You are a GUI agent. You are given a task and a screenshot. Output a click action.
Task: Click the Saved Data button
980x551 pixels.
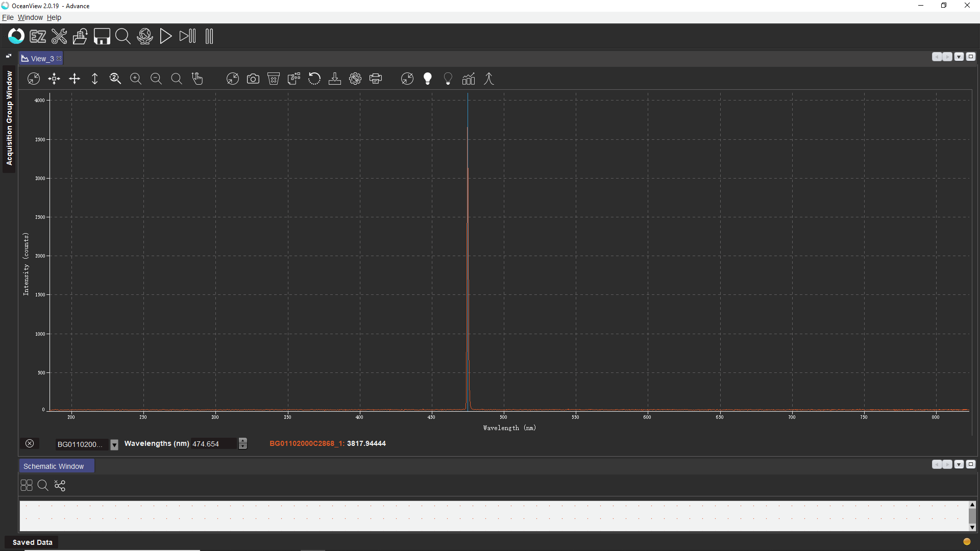[x=32, y=542]
